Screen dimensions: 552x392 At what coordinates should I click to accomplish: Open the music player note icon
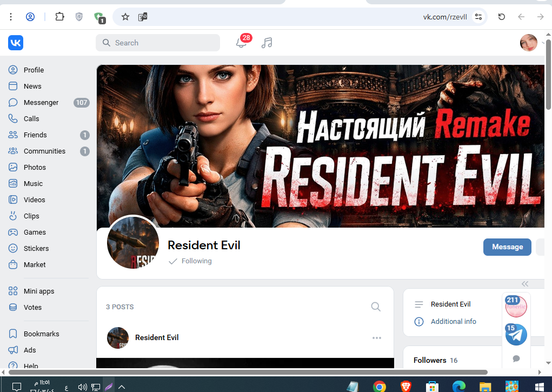click(267, 43)
